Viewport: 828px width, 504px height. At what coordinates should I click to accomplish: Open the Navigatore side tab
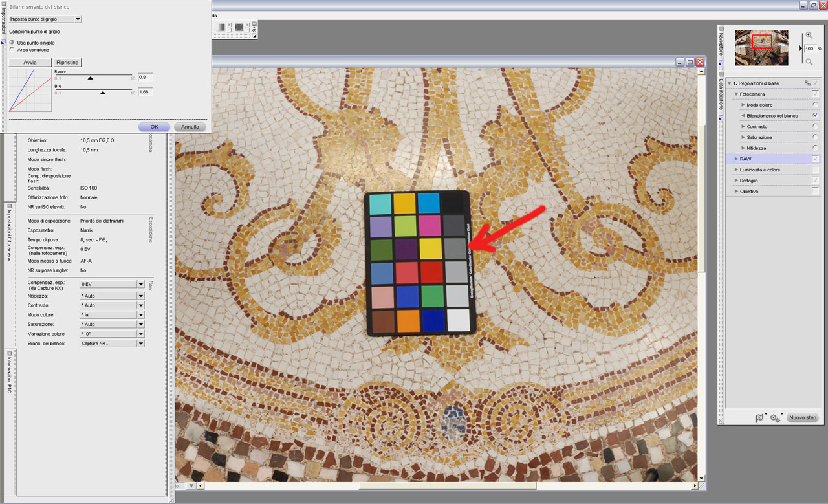[x=721, y=45]
